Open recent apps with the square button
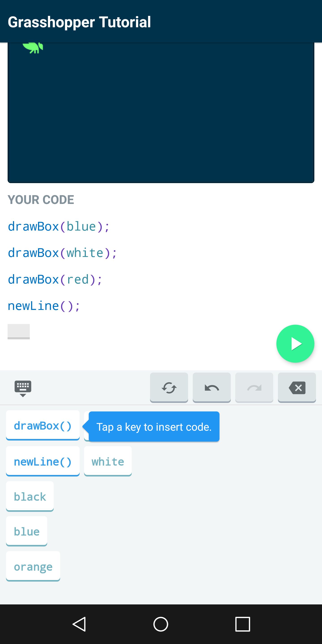The width and height of the screenshot is (322, 644). 242,624
